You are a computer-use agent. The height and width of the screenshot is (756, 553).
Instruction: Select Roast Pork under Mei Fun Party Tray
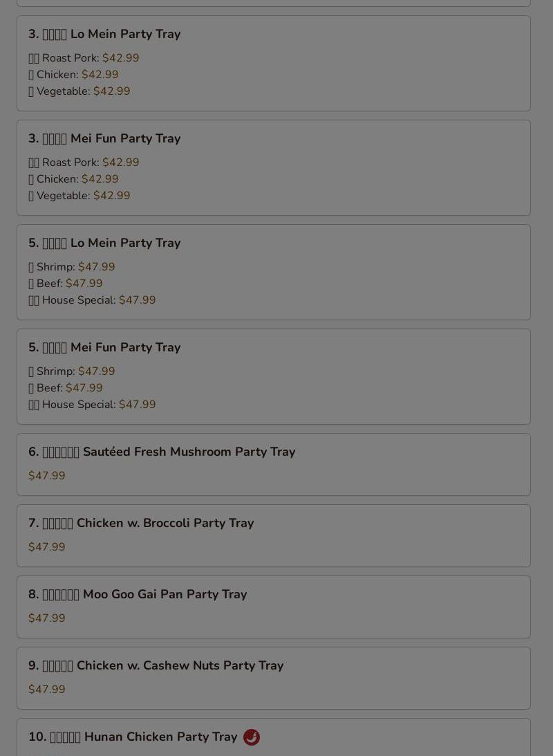point(84,163)
